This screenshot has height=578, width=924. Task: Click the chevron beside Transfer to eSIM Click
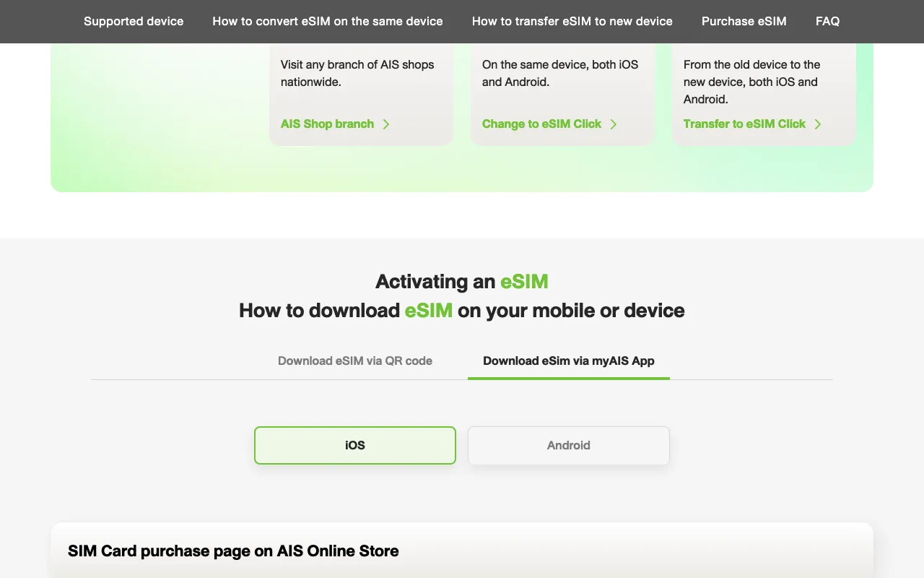[x=818, y=124]
